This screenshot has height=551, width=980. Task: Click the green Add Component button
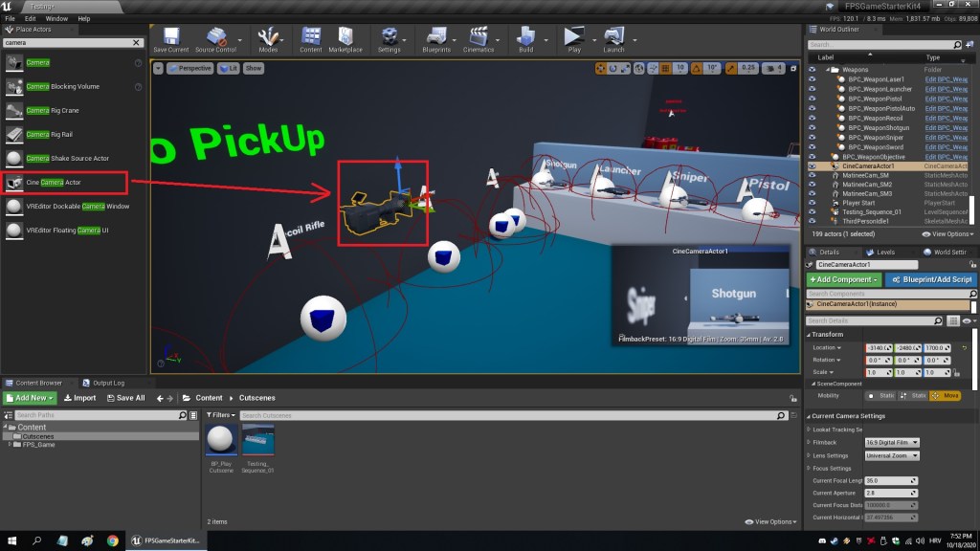(843, 279)
